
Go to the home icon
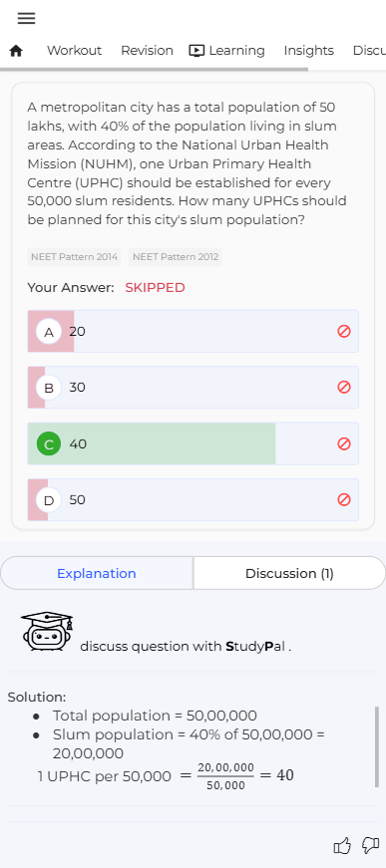click(x=16, y=51)
